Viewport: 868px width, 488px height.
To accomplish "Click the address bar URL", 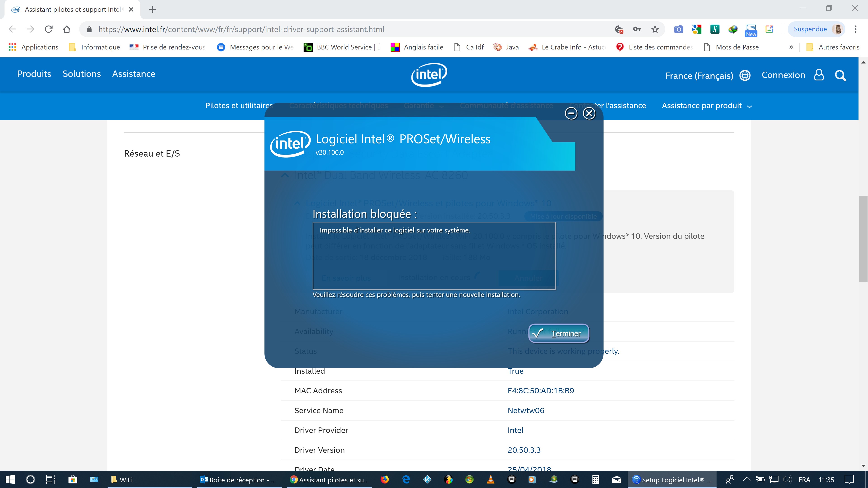I will (x=241, y=29).
